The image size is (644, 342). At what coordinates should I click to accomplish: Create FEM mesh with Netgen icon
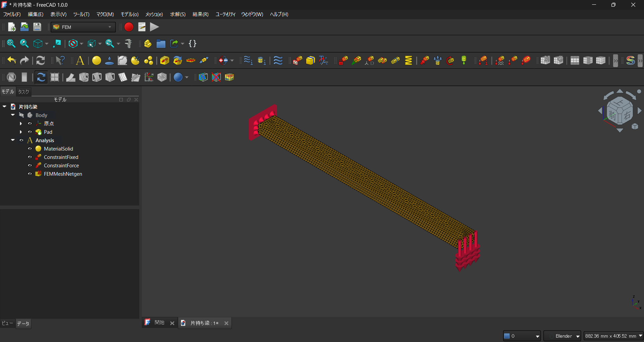(545, 60)
